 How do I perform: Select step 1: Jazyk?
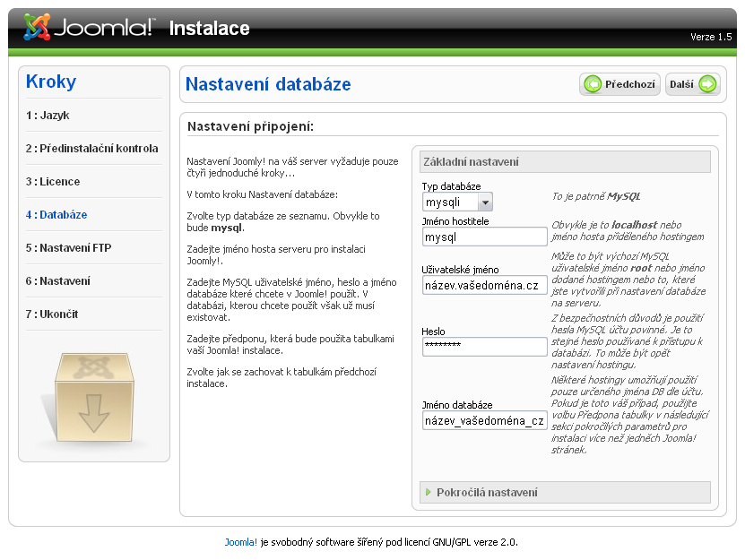48,116
